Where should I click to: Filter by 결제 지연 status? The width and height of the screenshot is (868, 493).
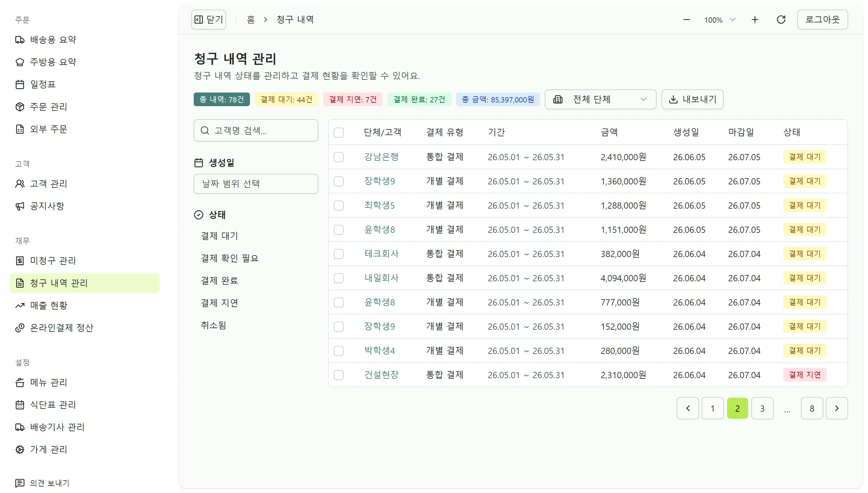219,303
